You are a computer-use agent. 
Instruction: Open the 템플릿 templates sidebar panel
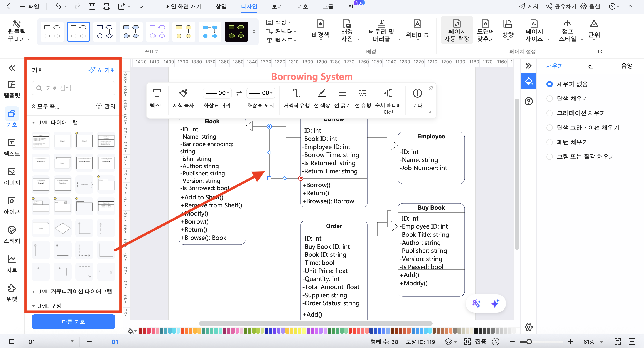(x=12, y=89)
